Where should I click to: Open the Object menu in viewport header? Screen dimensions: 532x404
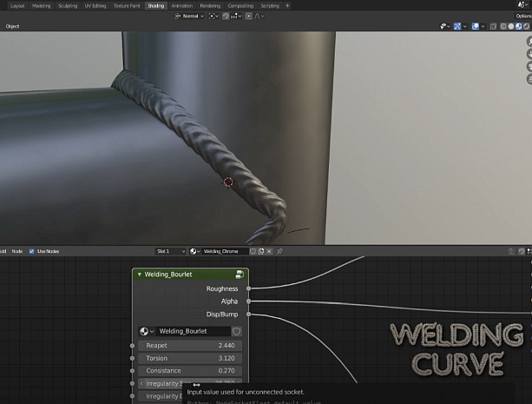click(13, 26)
